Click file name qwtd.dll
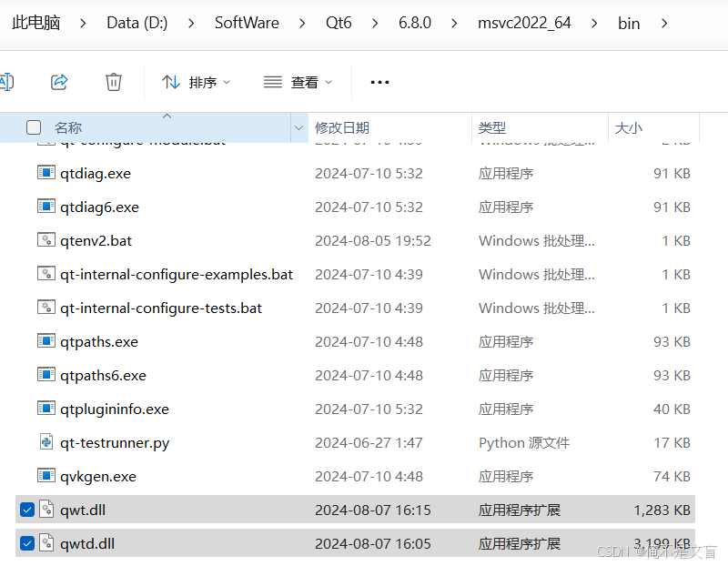This screenshot has width=728, height=566. point(87,544)
